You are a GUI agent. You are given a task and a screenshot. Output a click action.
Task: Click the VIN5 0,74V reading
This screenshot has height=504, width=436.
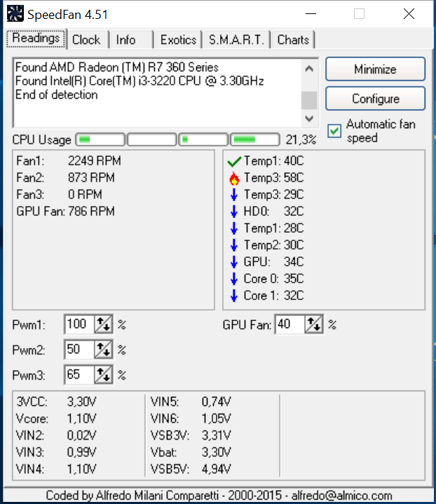pyautogui.click(x=191, y=402)
